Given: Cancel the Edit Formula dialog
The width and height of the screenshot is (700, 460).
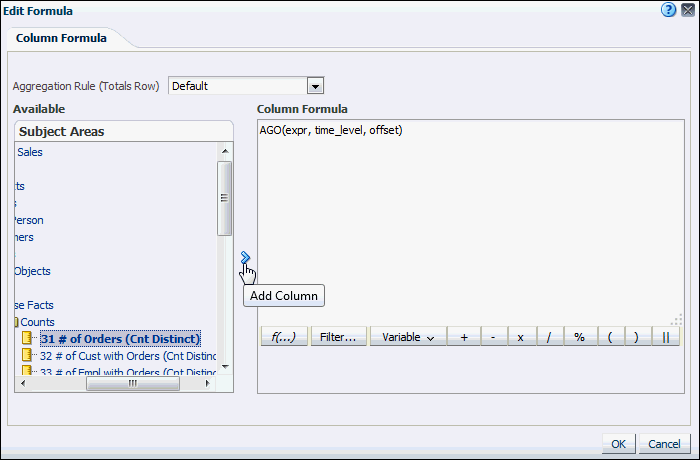Looking at the screenshot, I should [664, 444].
